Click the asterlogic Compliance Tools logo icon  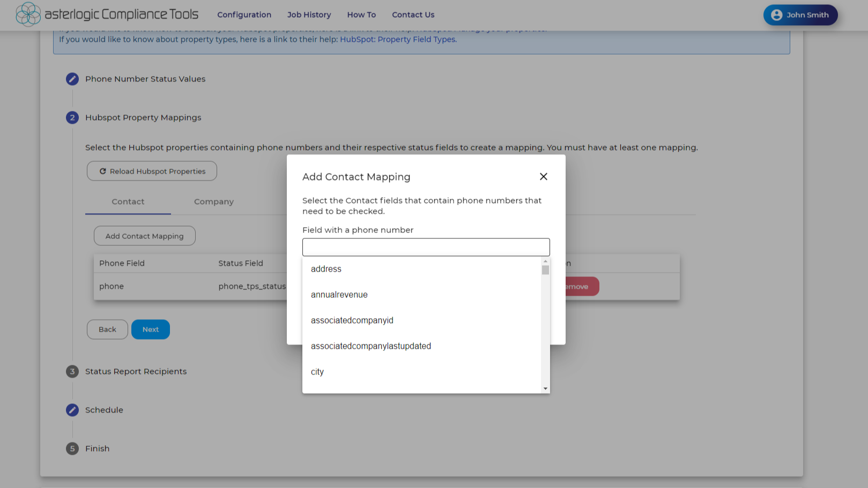(29, 14)
